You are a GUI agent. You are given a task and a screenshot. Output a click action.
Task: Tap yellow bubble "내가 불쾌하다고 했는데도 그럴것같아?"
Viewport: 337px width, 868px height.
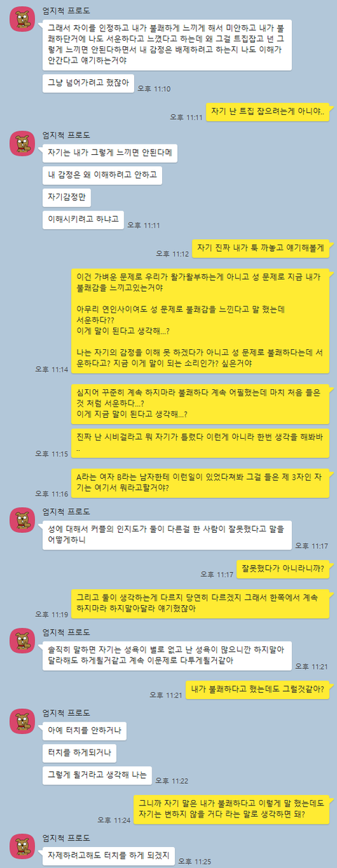coord(257,689)
